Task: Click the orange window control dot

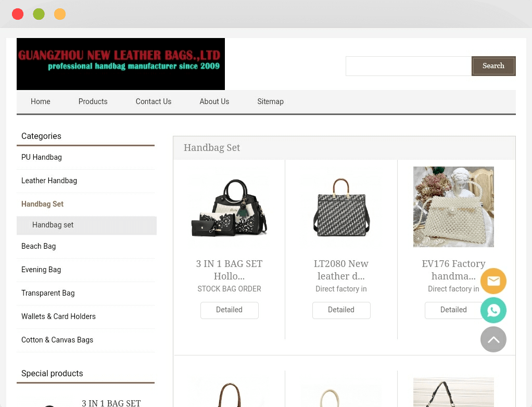Action: [60, 14]
